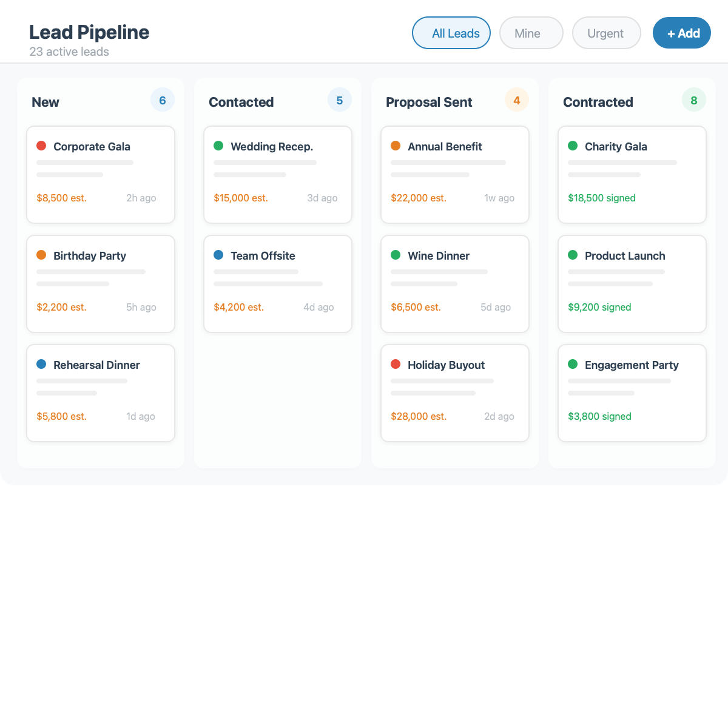Open the Engagement Party card

coord(632,393)
